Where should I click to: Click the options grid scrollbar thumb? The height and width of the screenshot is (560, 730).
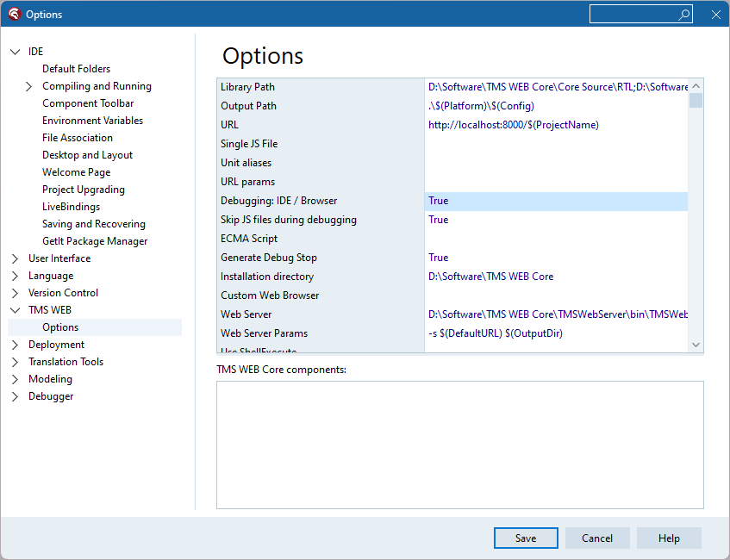pos(696,100)
